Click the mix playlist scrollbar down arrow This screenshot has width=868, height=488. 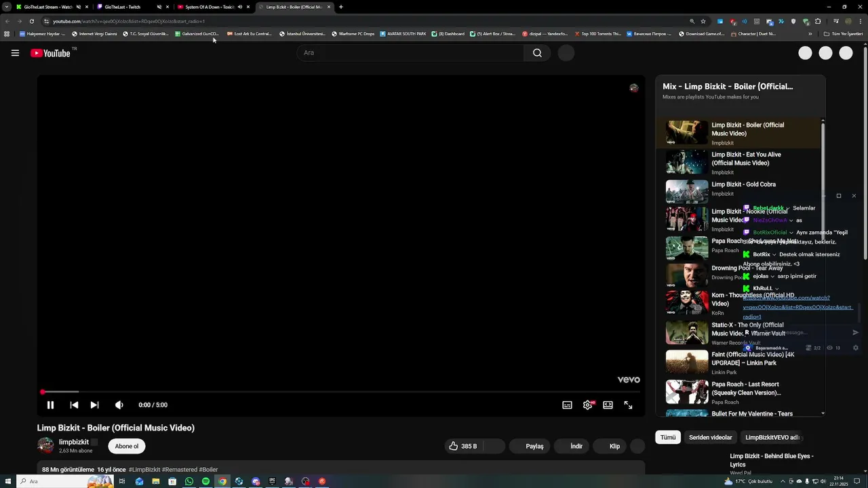823,413
